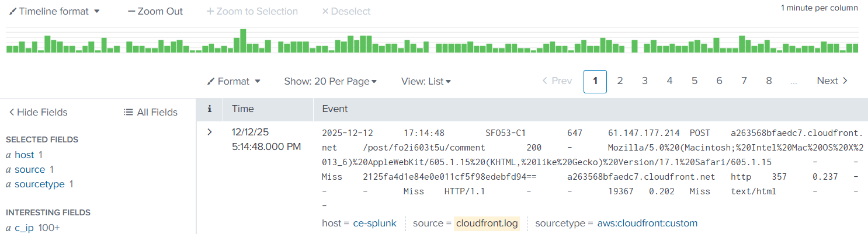Click the tallest green timeline bar
The height and width of the screenshot is (234, 868).
244,41
